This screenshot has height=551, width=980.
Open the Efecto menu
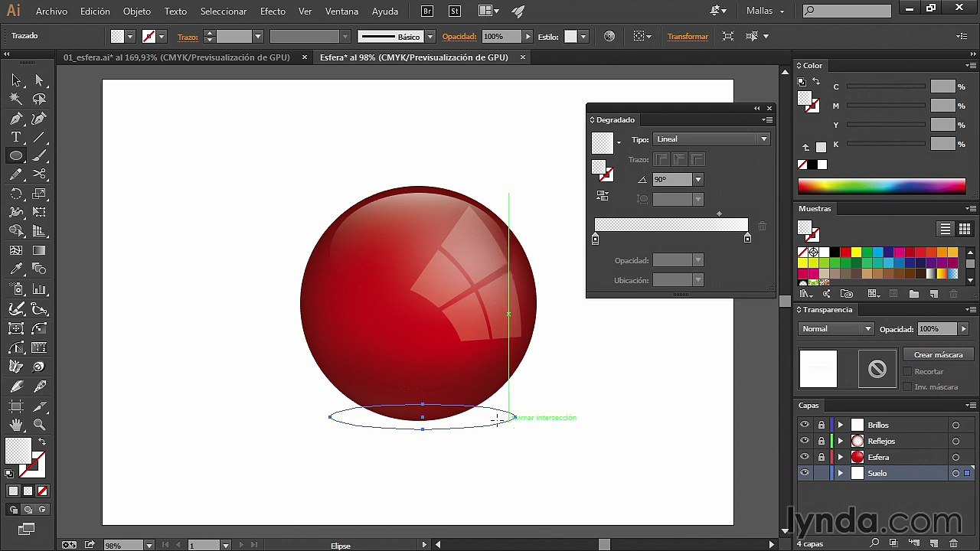[273, 11]
